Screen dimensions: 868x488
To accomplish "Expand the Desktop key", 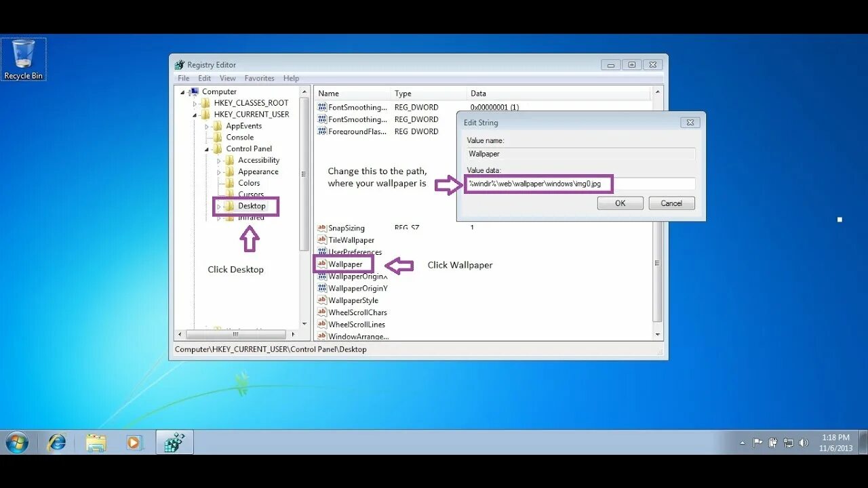I will [218, 207].
